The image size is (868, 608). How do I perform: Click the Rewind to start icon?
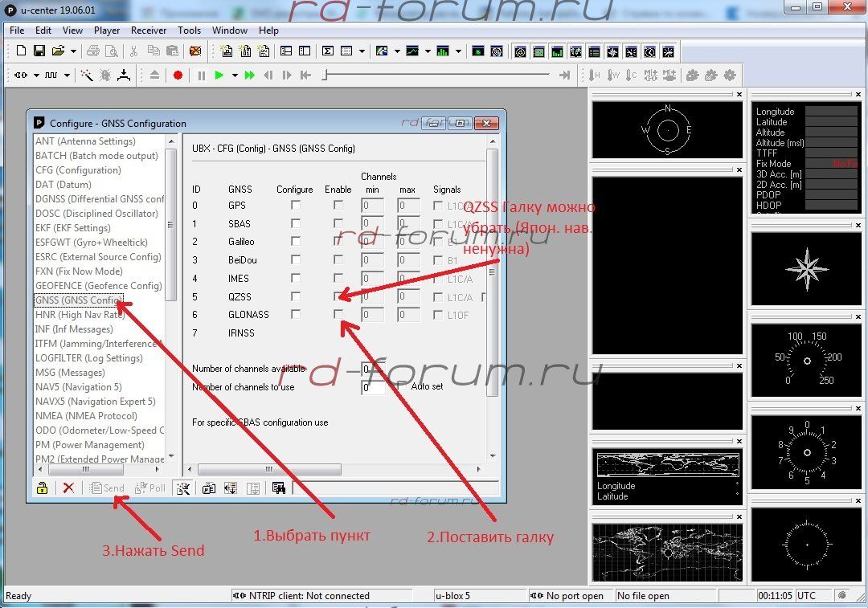coord(305,75)
